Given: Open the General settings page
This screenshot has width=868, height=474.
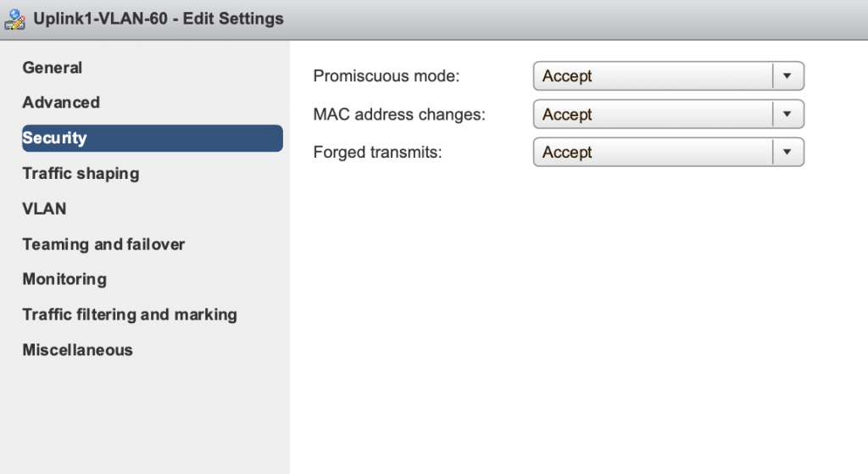Looking at the screenshot, I should 52,68.
